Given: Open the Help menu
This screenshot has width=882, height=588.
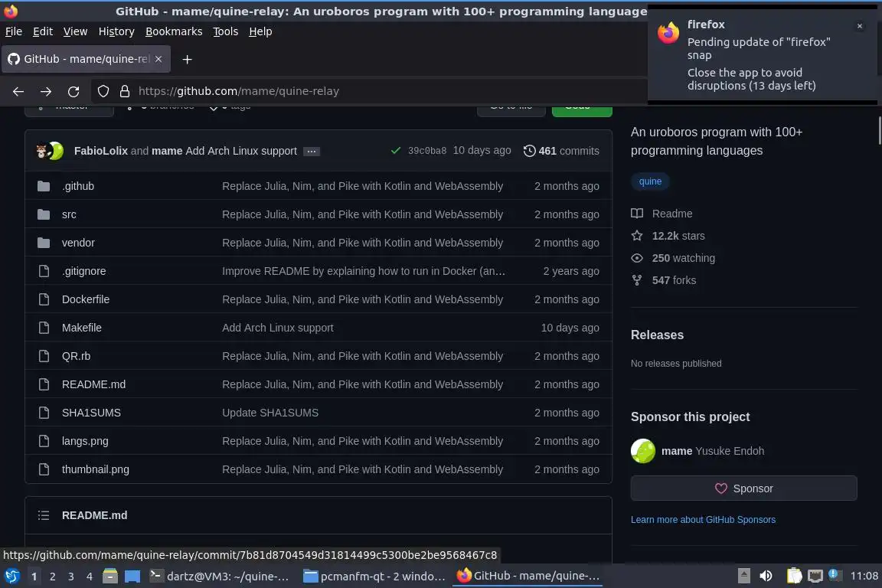Looking at the screenshot, I should [260, 31].
